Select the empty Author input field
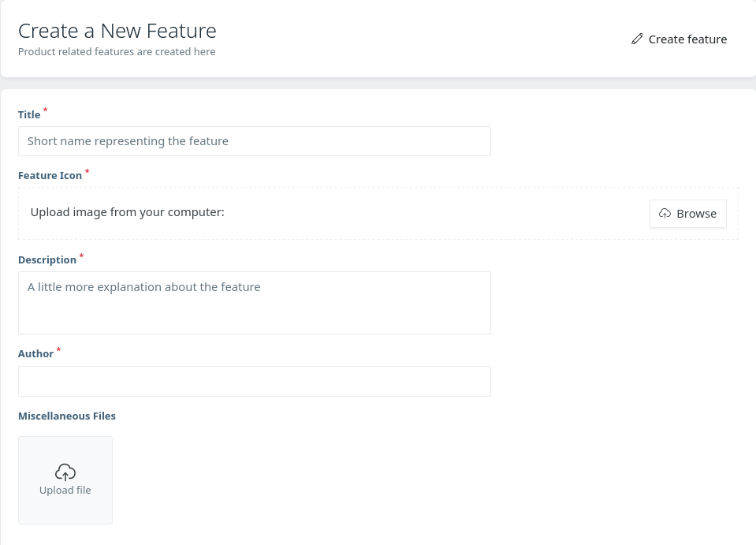Image resolution: width=756 pixels, height=545 pixels. [x=255, y=382]
